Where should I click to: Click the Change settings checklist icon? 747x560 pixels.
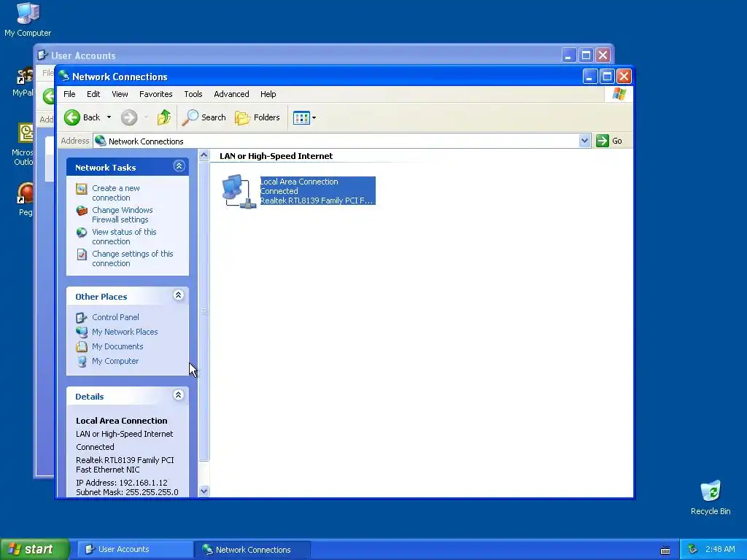[x=82, y=254]
